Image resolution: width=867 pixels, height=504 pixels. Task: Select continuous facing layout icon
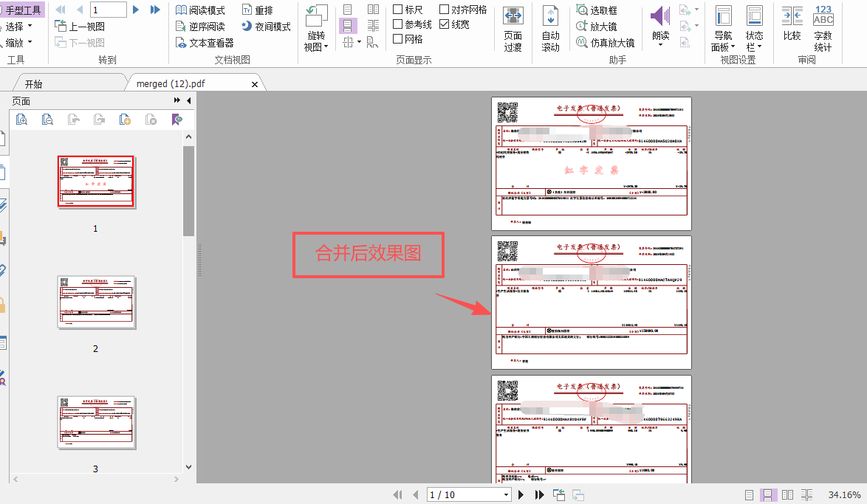(x=373, y=26)
